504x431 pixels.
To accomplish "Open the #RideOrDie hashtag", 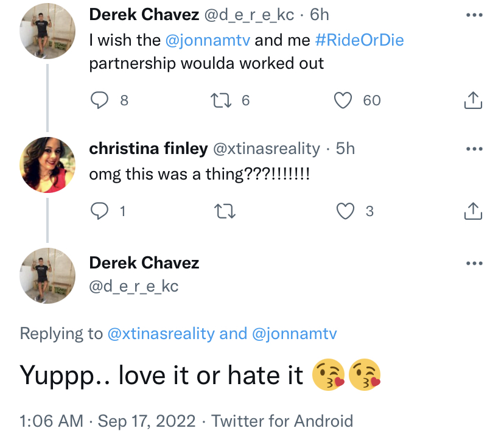I will pos(359,40).
